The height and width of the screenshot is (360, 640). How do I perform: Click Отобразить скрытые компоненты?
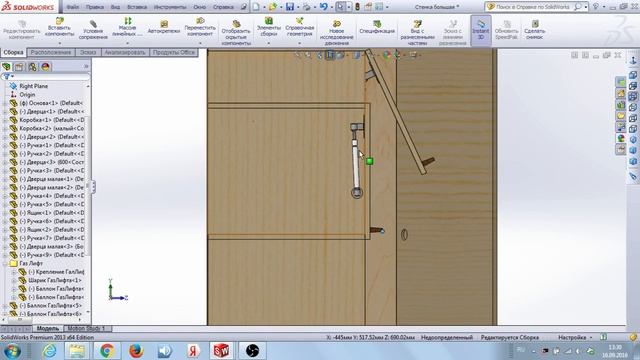(x=236, y=33)
